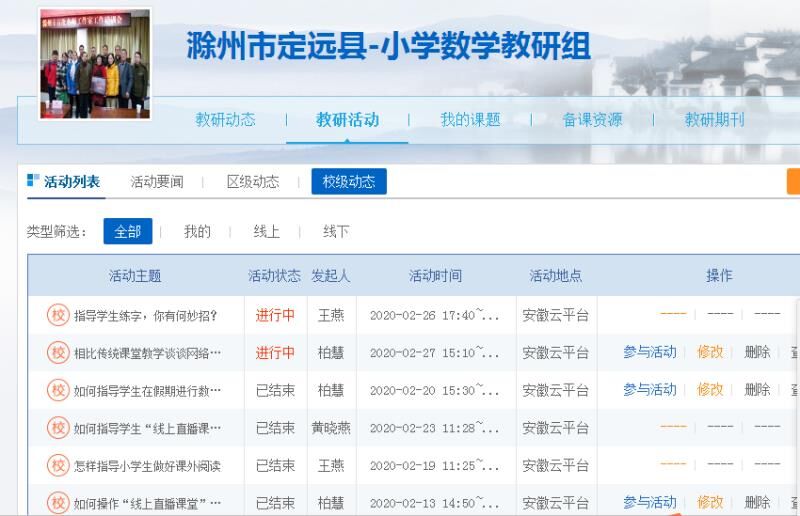Screen dimensions: 800x516
Task: Select the 校级动态 sub-tab
Action: [x=349, y=182]
